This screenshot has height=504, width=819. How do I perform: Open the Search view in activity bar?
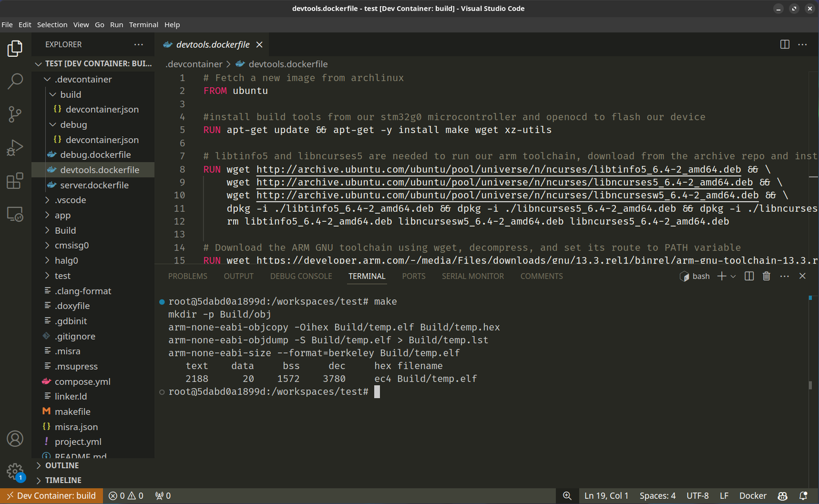(15, 81)
